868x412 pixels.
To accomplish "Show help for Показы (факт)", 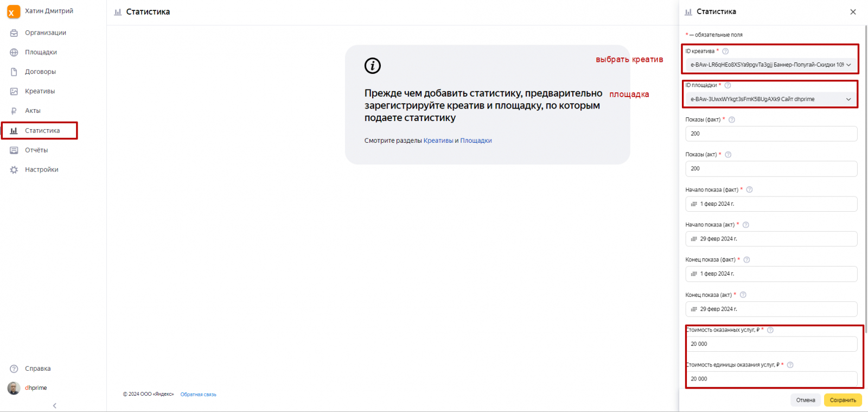I will (732, 119).
